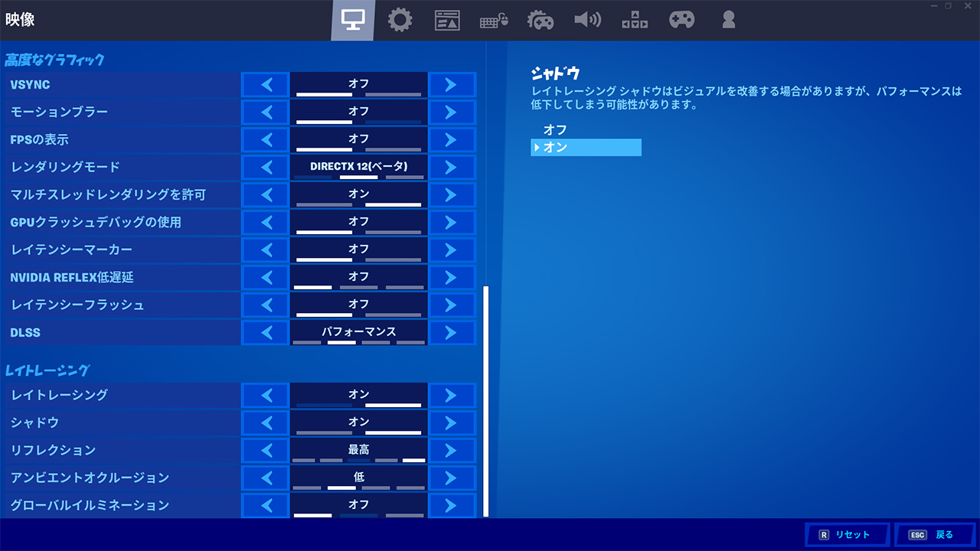Screen dimensions: 980x551
Task: Click the 戻る button
Action: tap(934, 535)
